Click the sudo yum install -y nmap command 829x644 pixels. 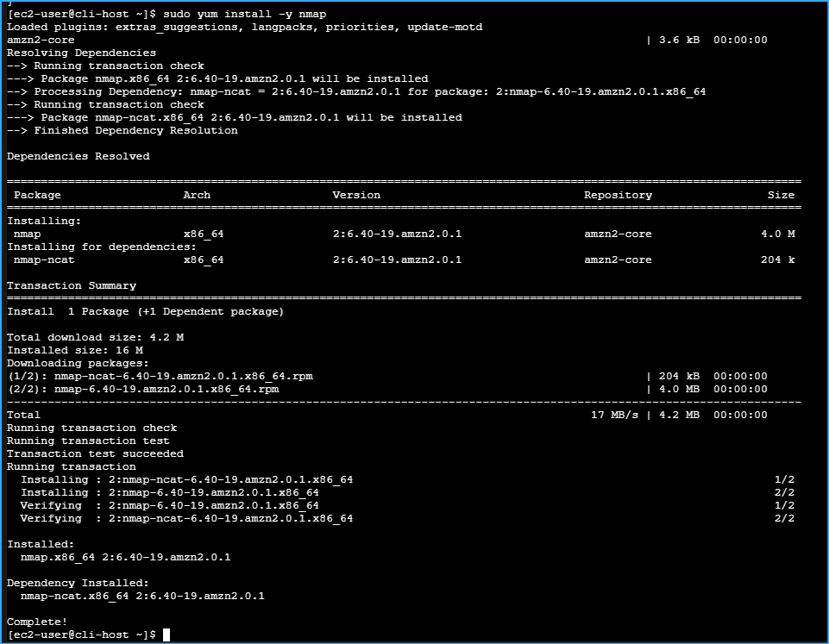click(224, 13)
